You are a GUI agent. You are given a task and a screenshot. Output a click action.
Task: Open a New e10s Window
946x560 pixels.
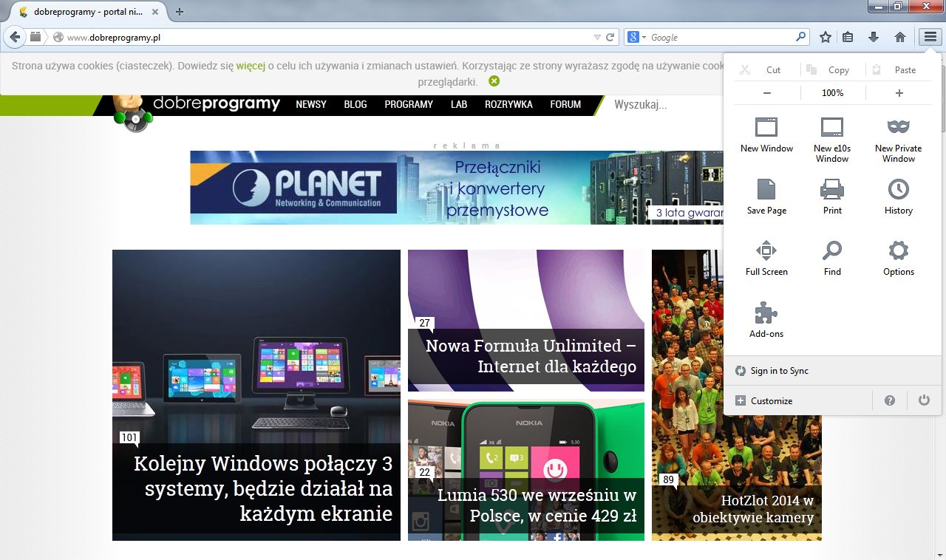tap(832, 139)
